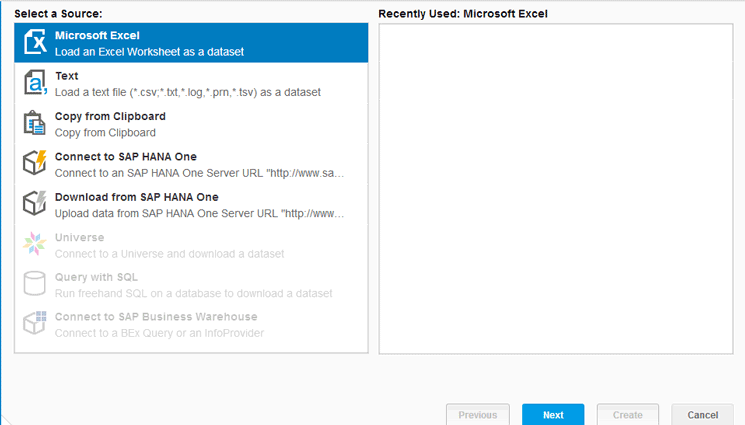
Task: Click the Query with SQL database icon
Action: tap(35, 284)
